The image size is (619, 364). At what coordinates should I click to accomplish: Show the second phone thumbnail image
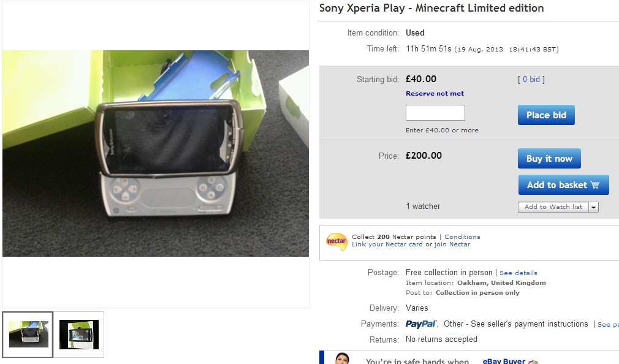(79, 335)
